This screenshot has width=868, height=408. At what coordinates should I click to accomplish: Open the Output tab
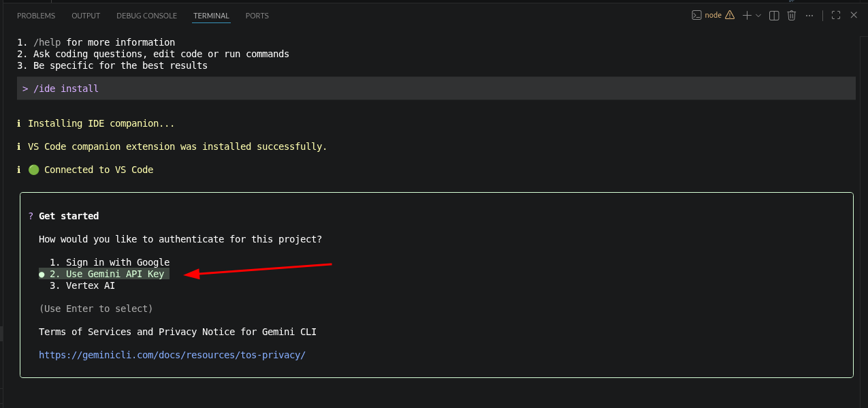coord(86,16)
